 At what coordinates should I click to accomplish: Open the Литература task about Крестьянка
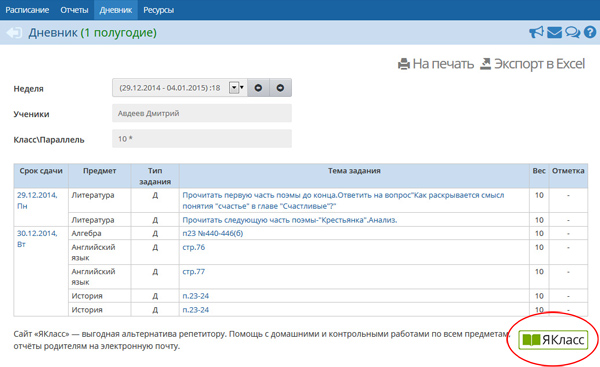290,220
